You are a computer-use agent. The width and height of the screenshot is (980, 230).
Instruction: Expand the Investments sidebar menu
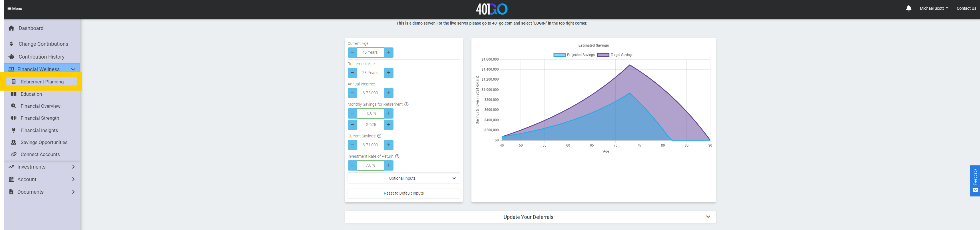coord(42,167)
